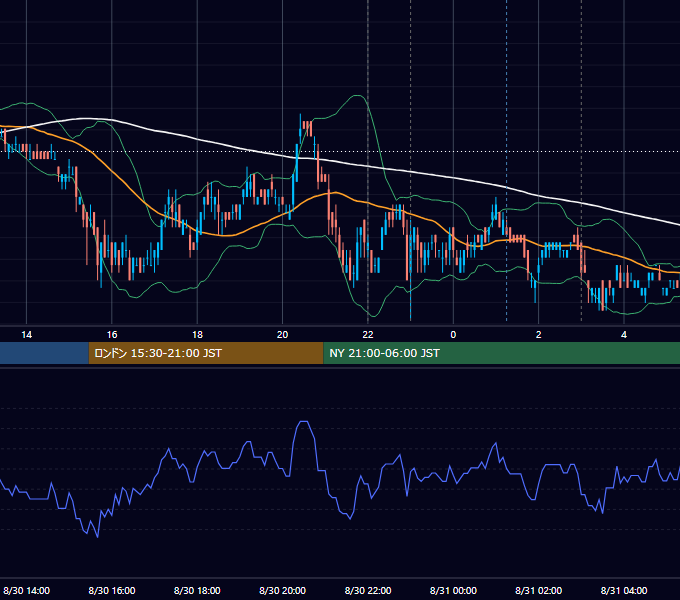Click the 8/30 16:00 date label
The height and width of the screenshot is (600, 680).
[x=112, y=590]
